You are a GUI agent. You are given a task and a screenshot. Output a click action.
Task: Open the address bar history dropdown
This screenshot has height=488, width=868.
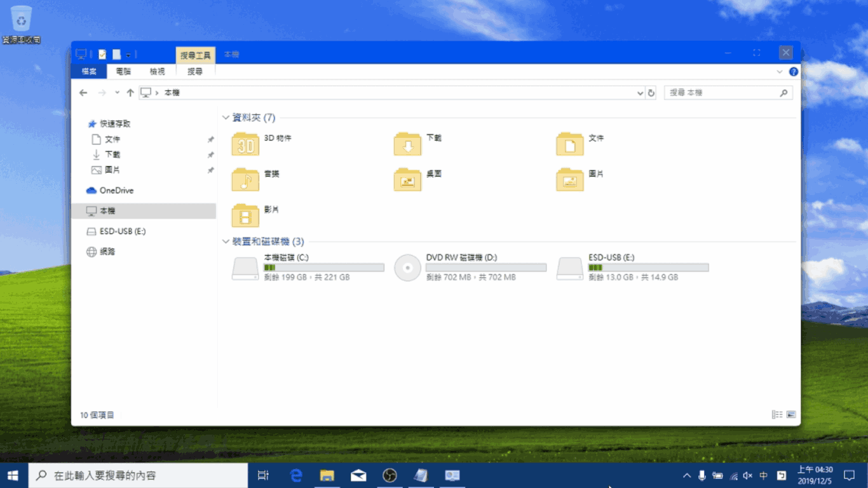pos(640,93)
